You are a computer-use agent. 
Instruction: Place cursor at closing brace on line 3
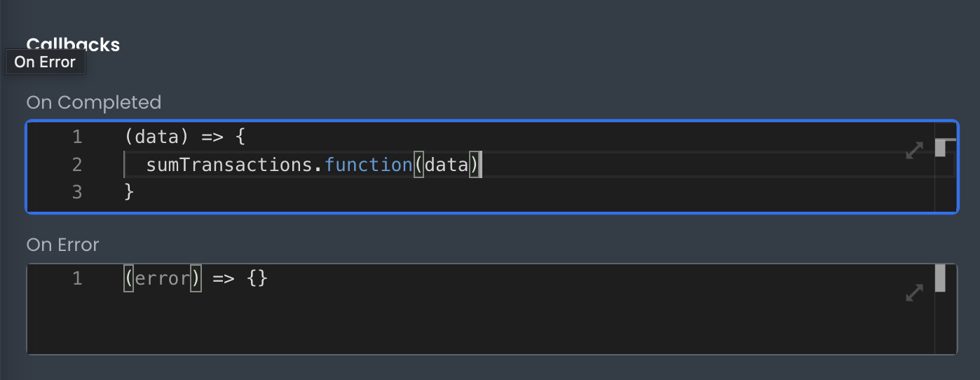click(129, 192)
